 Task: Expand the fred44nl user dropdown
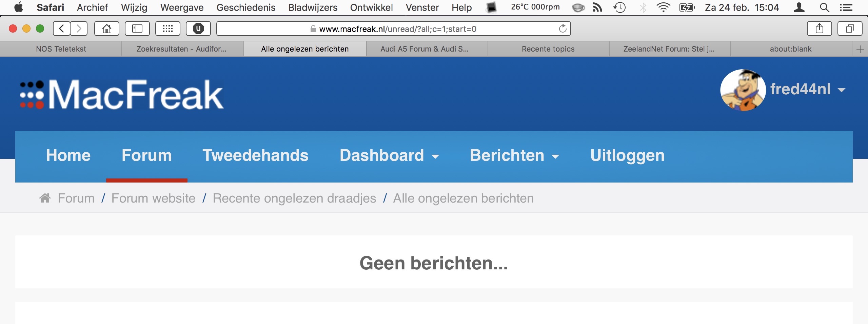pyautogui.click(x=842, y=90)
